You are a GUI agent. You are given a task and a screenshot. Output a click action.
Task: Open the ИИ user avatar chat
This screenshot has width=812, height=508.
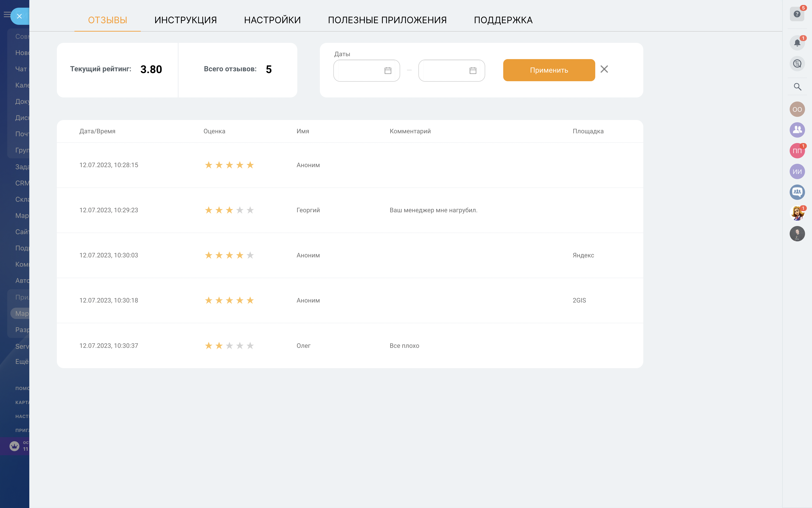tap(797, 172)
